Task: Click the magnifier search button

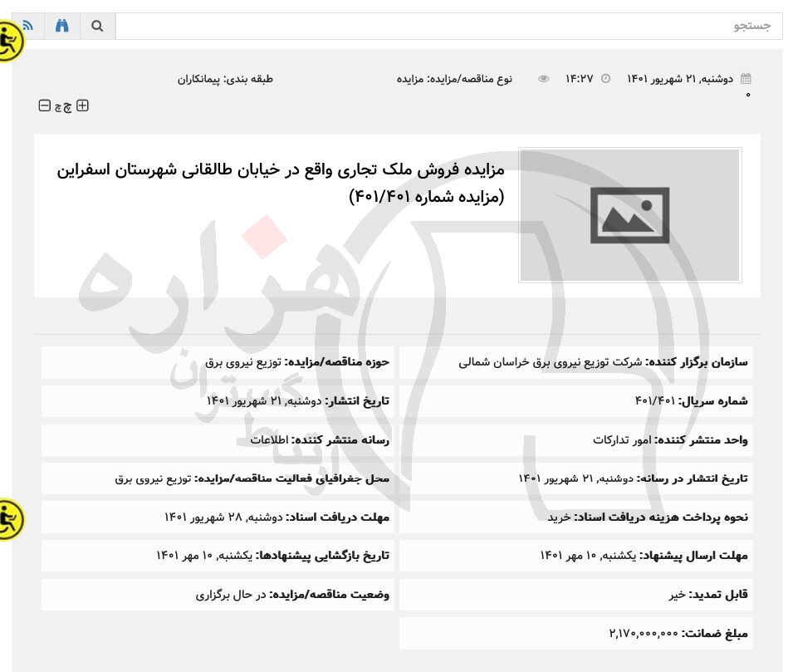Action: click(97, 26)
